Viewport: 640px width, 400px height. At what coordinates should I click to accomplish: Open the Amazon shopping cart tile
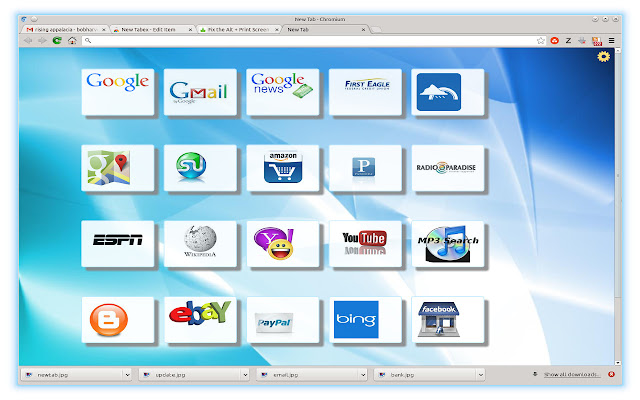(x=283, y=168)
